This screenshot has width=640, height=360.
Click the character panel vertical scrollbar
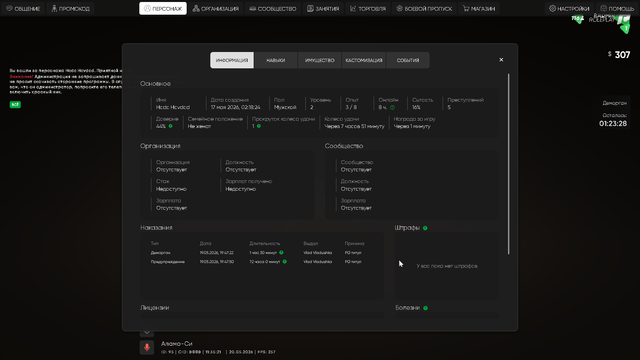509,163
